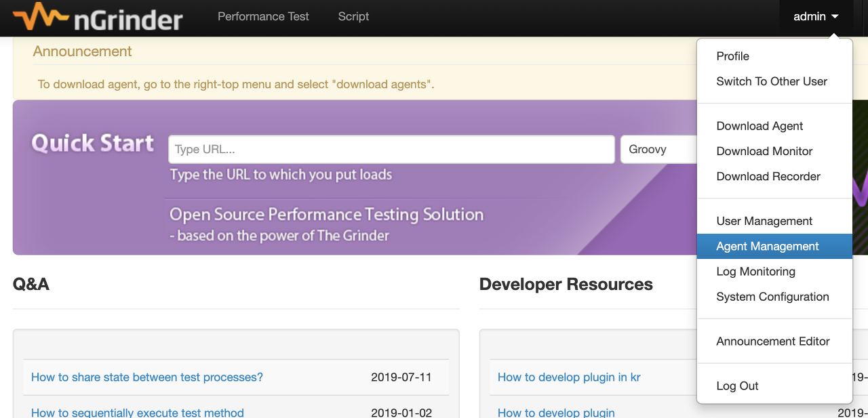Screen dimensions: 868x418
Task: Open the Script menu
Action: [353, 16]
